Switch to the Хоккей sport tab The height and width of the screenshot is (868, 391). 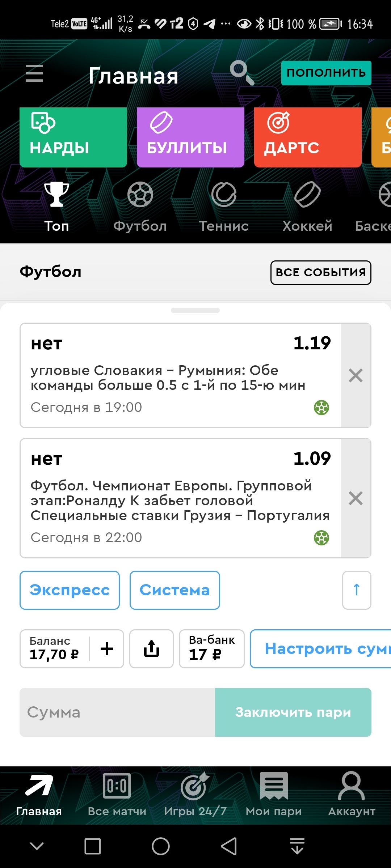pyautogui.click(x=307, y=207)
